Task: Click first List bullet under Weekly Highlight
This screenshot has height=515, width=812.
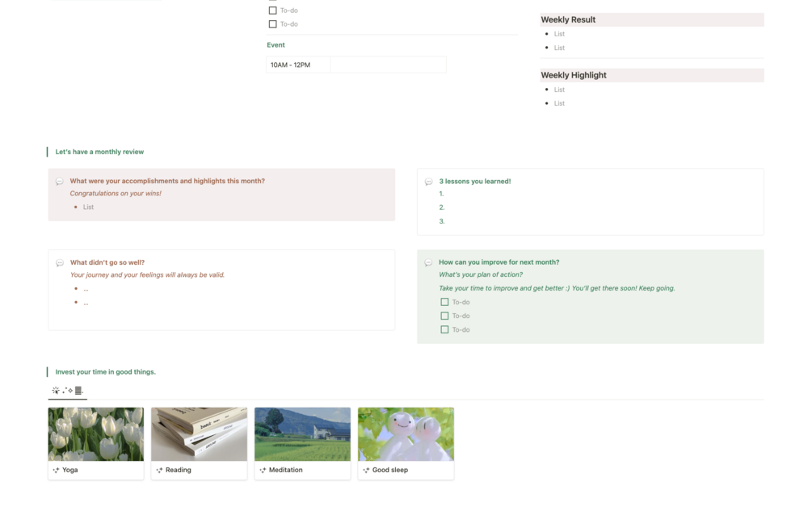Action: pyautogui.click(x=559, y=90)
